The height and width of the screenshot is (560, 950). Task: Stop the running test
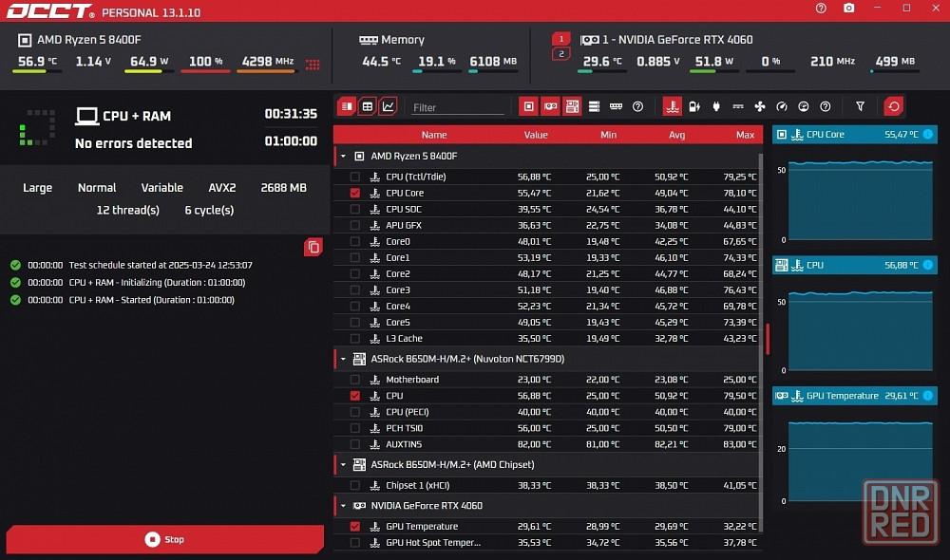164,539
